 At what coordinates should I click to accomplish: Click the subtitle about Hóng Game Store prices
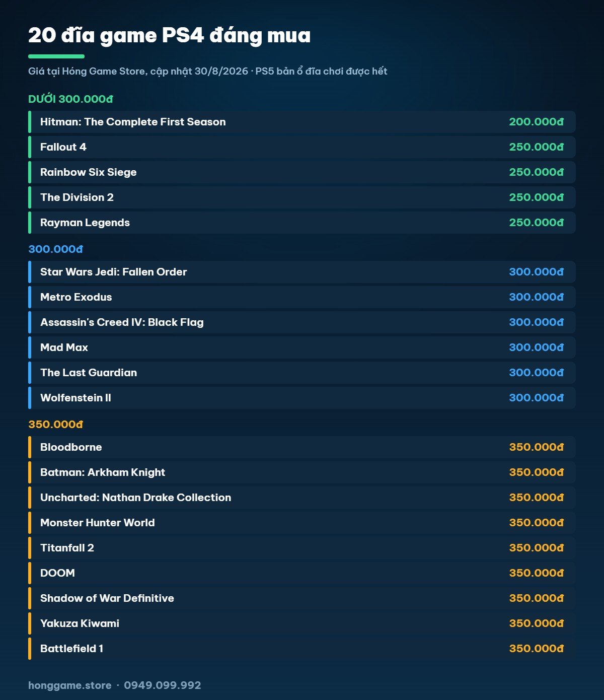(x=207, y=72)
